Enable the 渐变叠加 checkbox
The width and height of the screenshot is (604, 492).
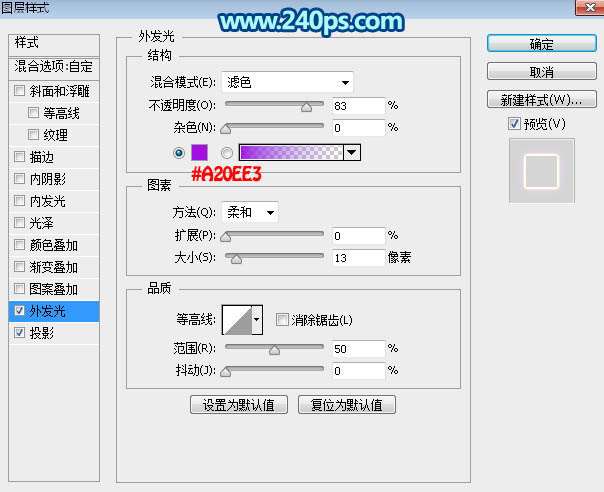tap(19, 267)
